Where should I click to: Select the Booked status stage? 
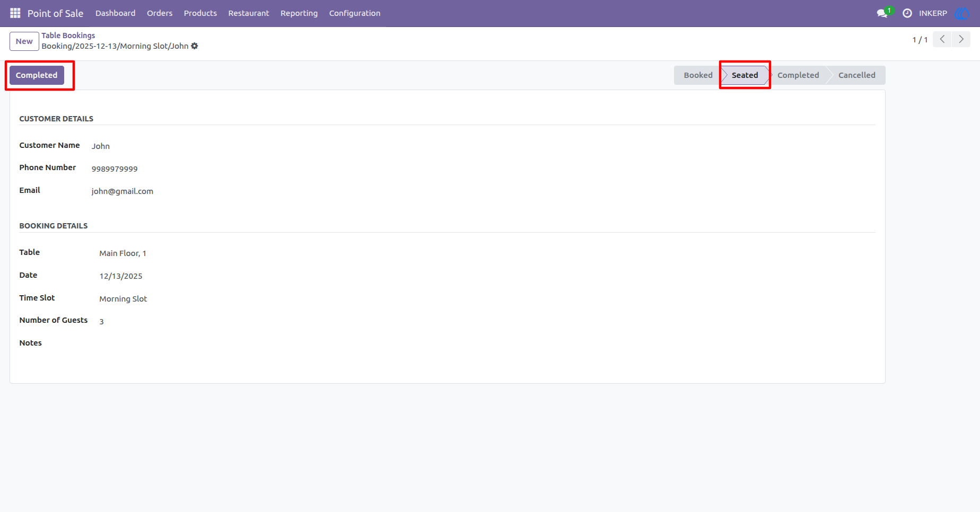tap(698, 75)
